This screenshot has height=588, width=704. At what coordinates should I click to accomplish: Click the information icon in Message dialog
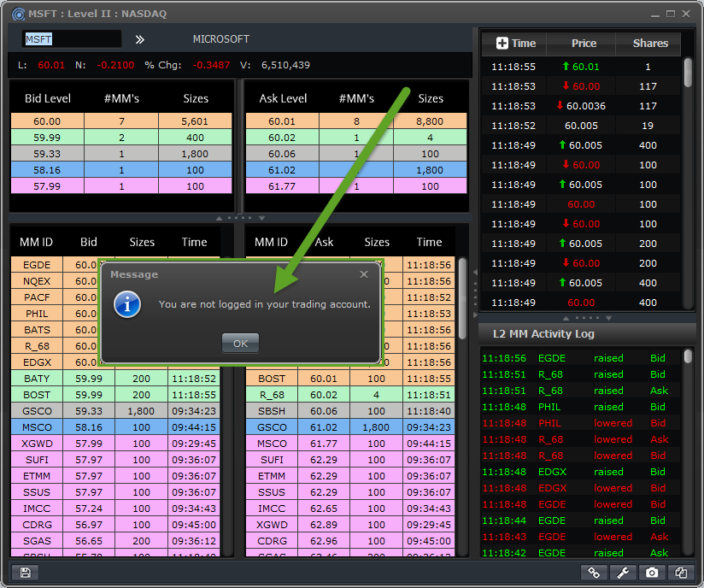(127, 304)
